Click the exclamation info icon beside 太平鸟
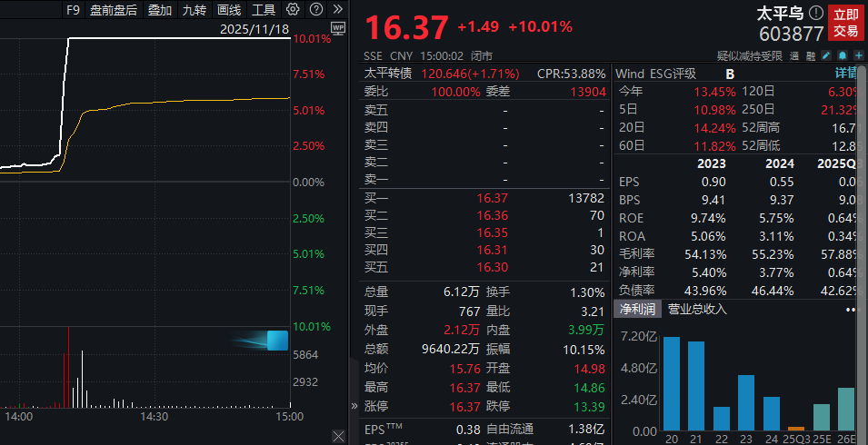The image size is (868, 445). (816, 13)
